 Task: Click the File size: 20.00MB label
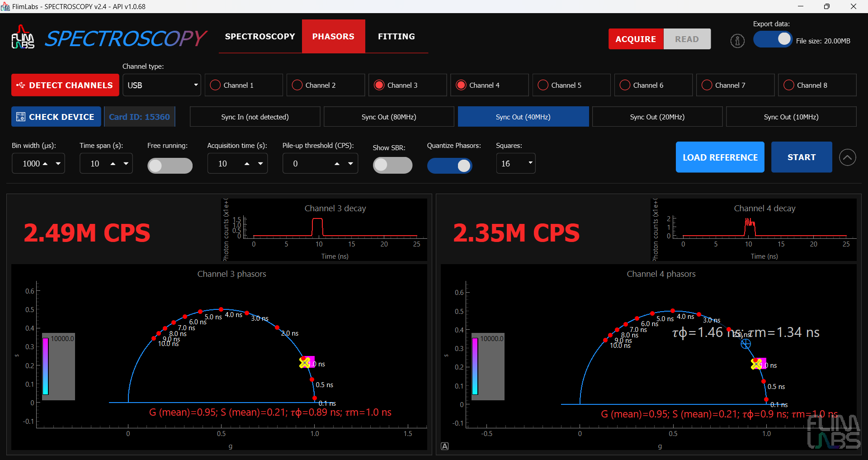[823, 41]
